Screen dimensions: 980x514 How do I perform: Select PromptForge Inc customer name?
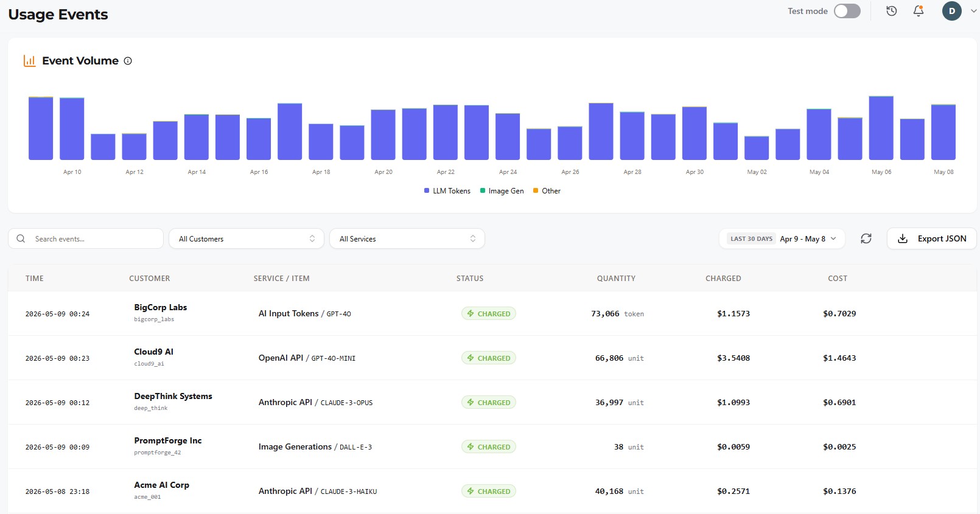(168, 440)
